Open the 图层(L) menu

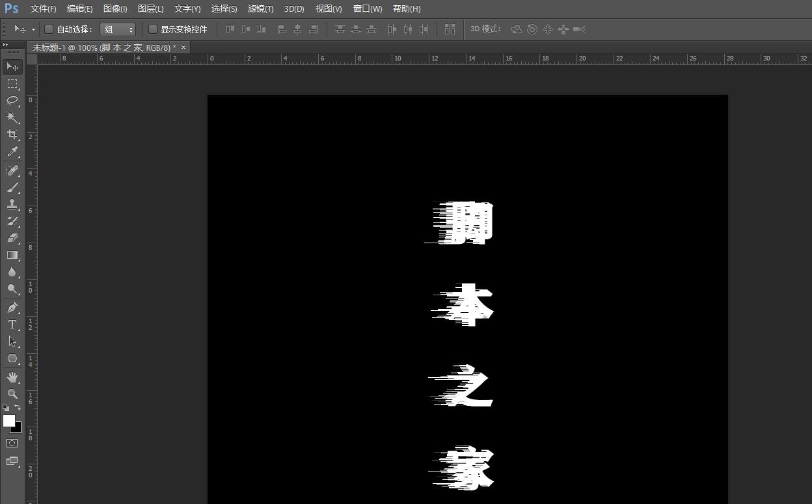point(151,8)
